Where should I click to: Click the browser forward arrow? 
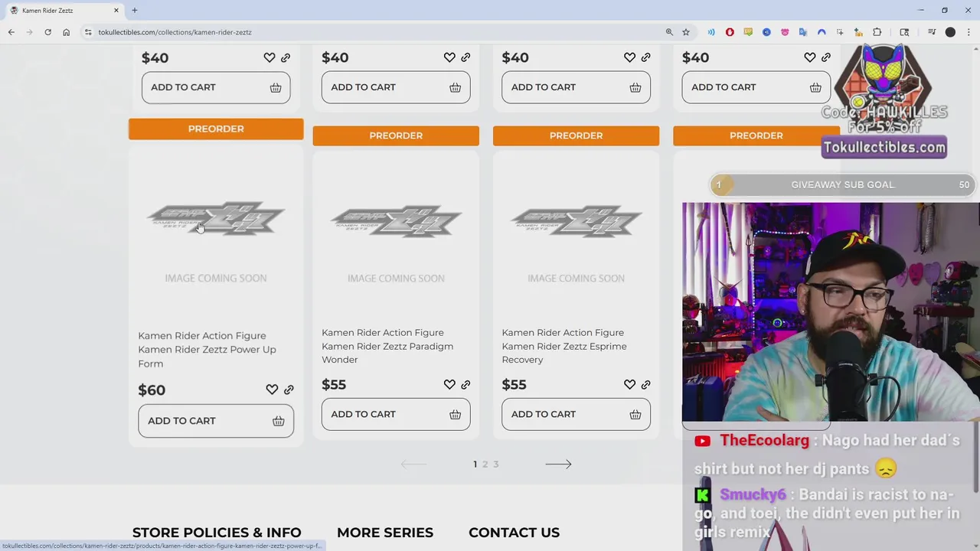click(29, 32)
